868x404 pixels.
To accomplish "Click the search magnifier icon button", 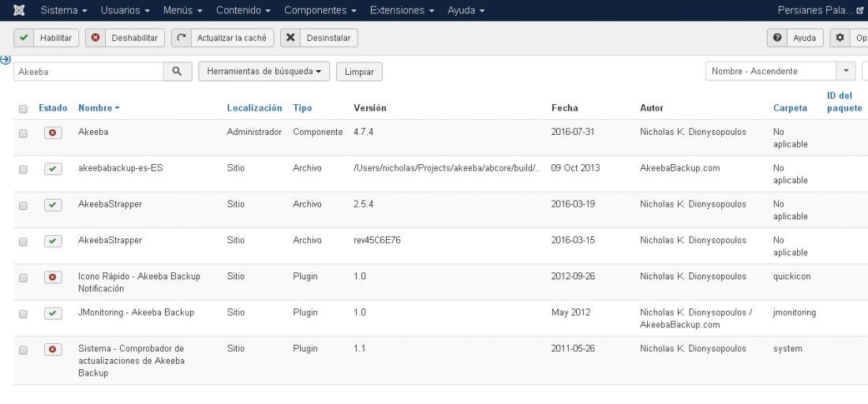I will [177, 71].
